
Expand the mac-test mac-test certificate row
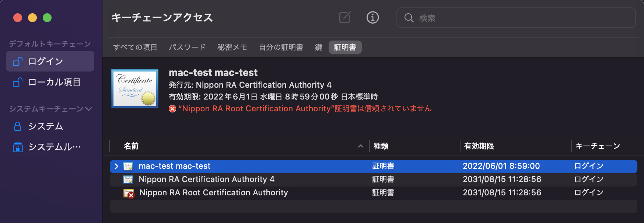click(116, 166)
